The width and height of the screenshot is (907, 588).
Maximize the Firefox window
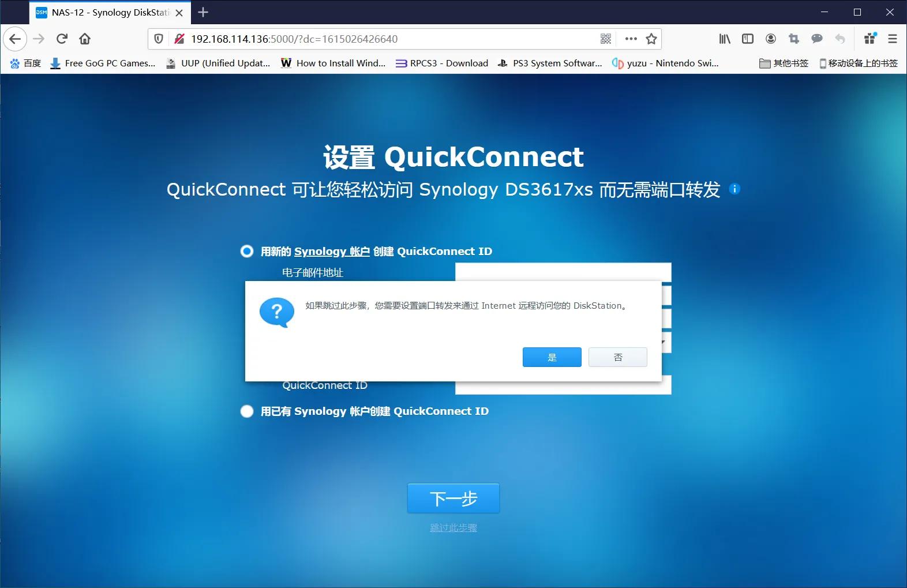click(857, 12)
